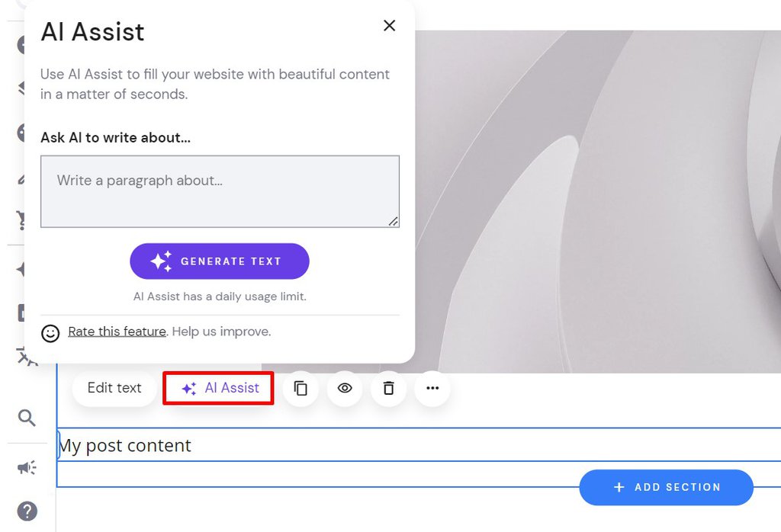Open the 'Rate this feature' link

point(117,332)
